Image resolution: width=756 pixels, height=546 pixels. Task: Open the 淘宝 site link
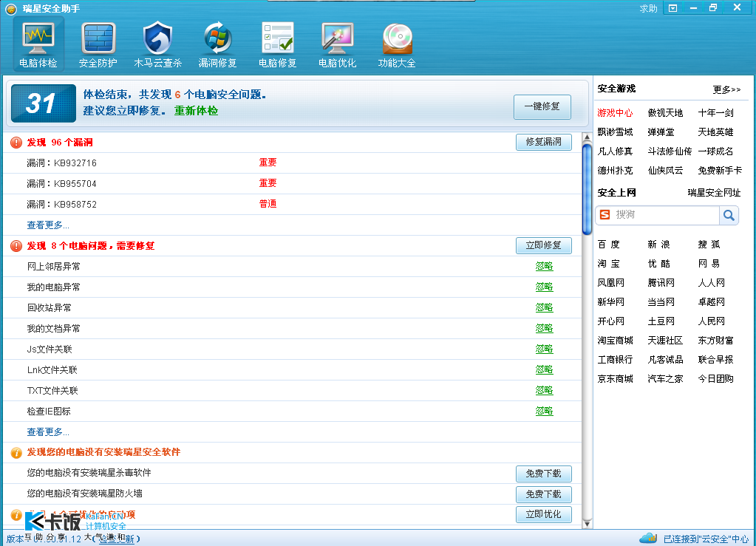tap(608, 264)
